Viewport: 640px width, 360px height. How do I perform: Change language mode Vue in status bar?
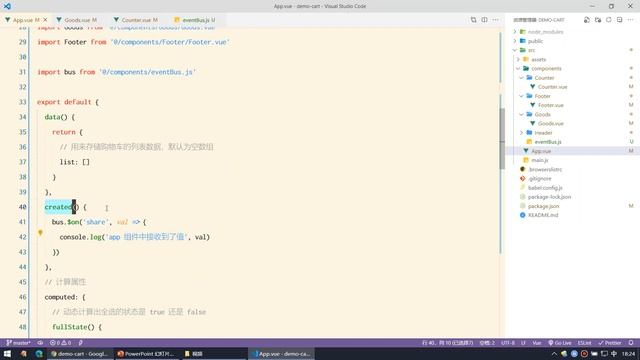(x=537, y=343)
